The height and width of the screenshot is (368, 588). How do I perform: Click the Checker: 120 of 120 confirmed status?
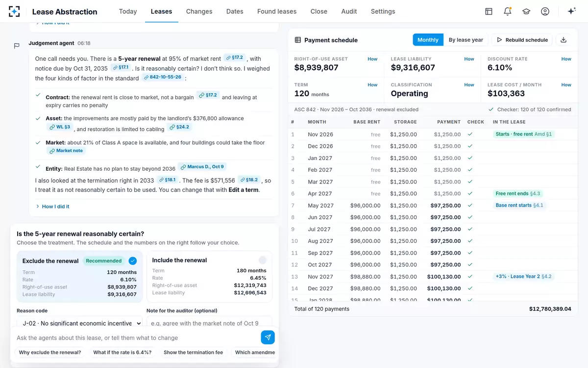530,109
